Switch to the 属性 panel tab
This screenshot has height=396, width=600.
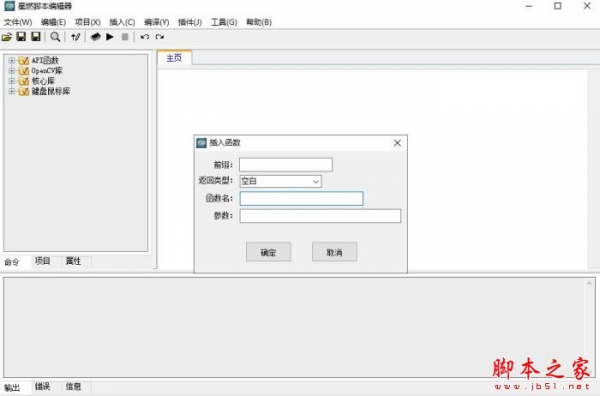point(73,261)
